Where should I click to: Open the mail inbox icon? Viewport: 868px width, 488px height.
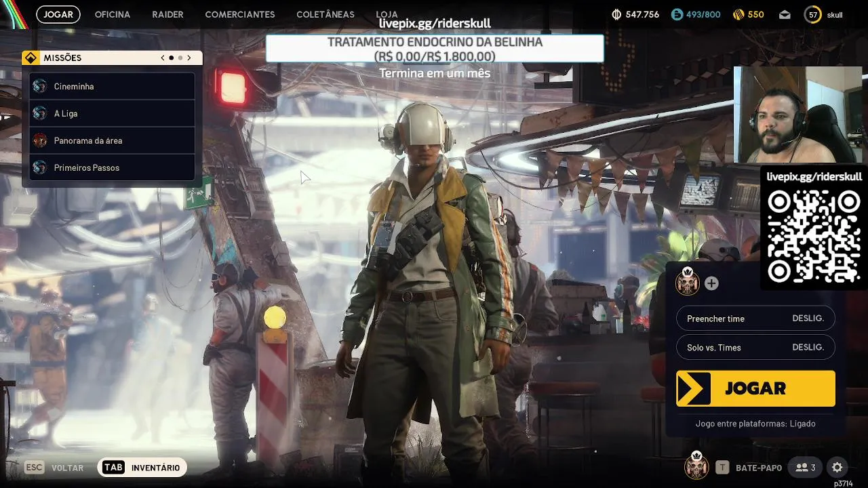[785, 14]
